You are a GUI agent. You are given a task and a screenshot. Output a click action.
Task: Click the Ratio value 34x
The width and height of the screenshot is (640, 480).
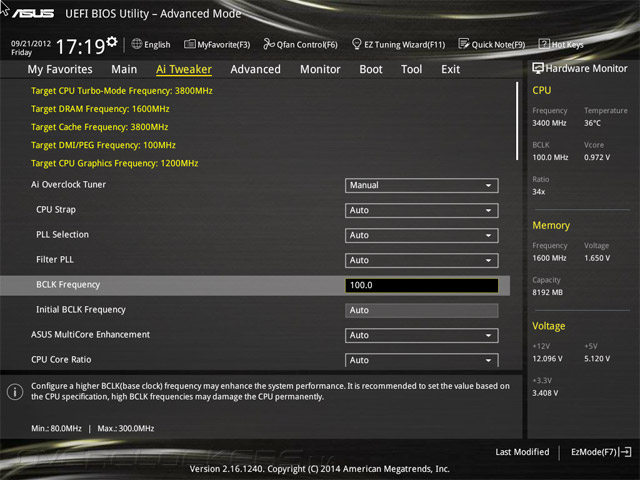539,191
